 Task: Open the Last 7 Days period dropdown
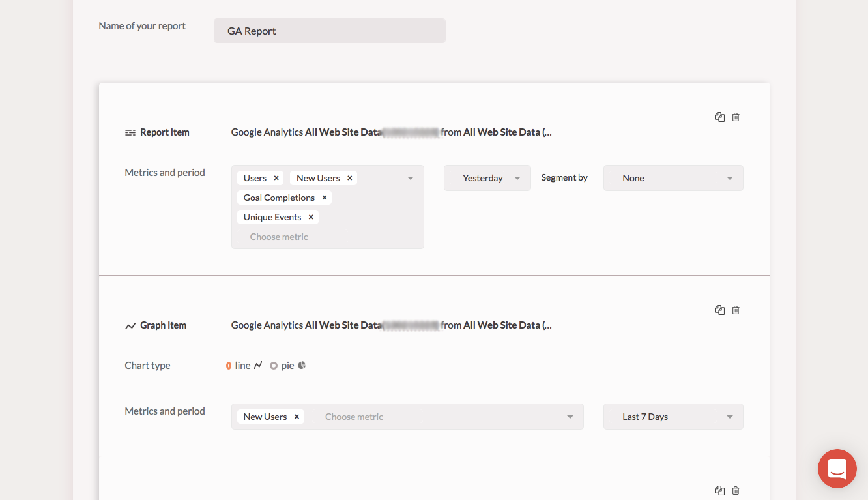pos(673,417)
